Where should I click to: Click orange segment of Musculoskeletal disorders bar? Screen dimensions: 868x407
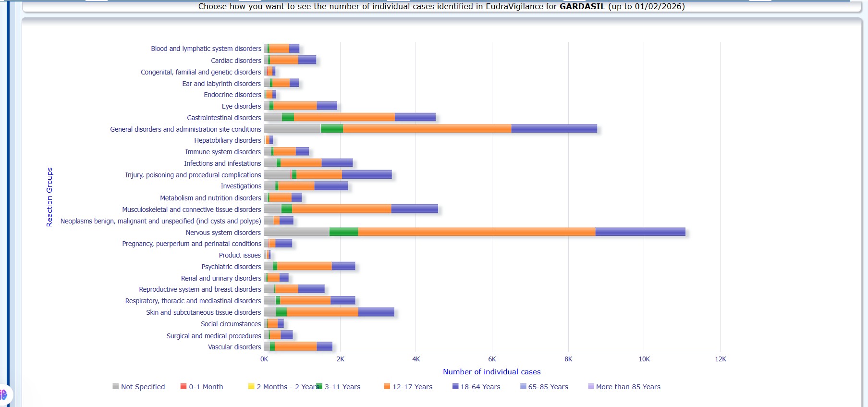point(341,209)
